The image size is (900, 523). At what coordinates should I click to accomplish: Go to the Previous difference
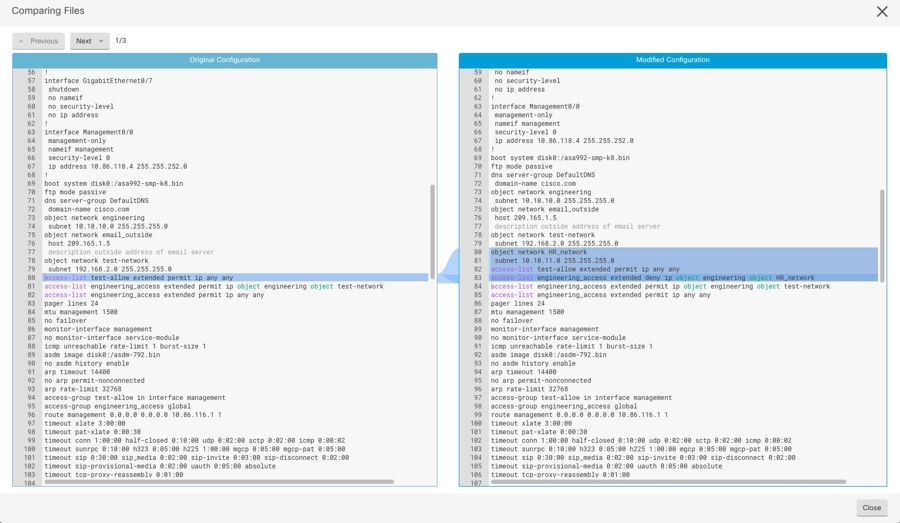click(38, 41)
